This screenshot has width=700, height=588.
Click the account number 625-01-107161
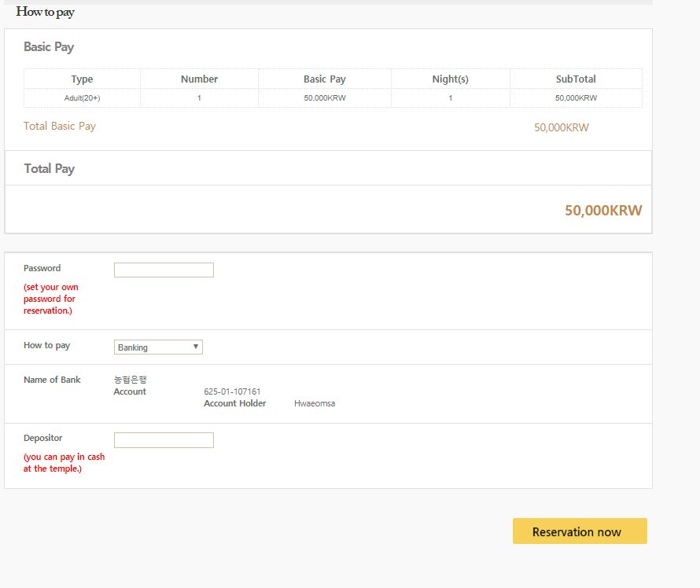232,391
